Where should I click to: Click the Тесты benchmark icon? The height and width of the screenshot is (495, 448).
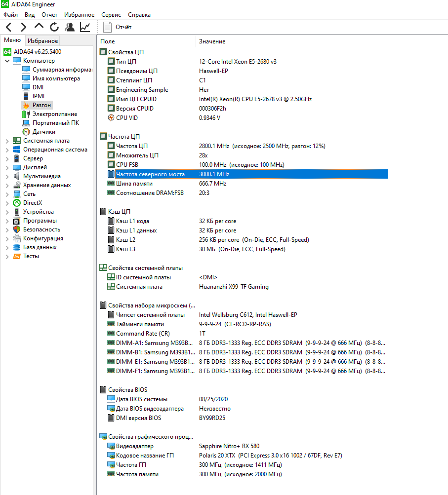17,256
